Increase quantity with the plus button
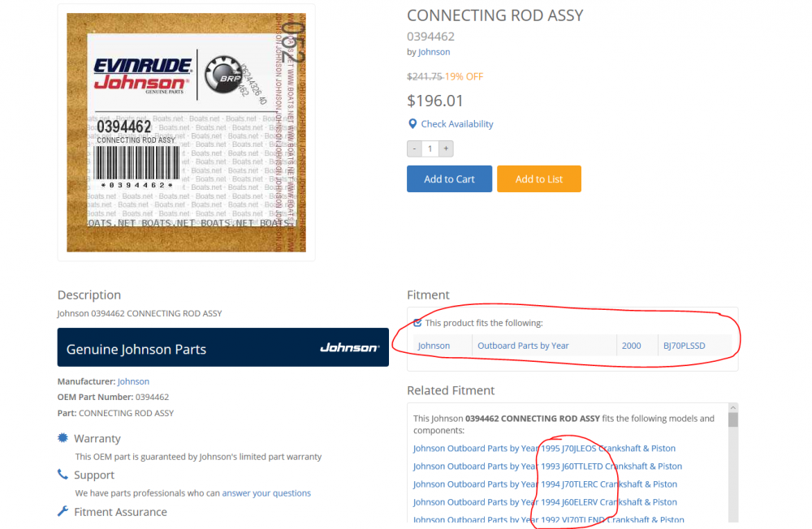Viewport: 812px width, 529px height. click(x=446, y=148)
